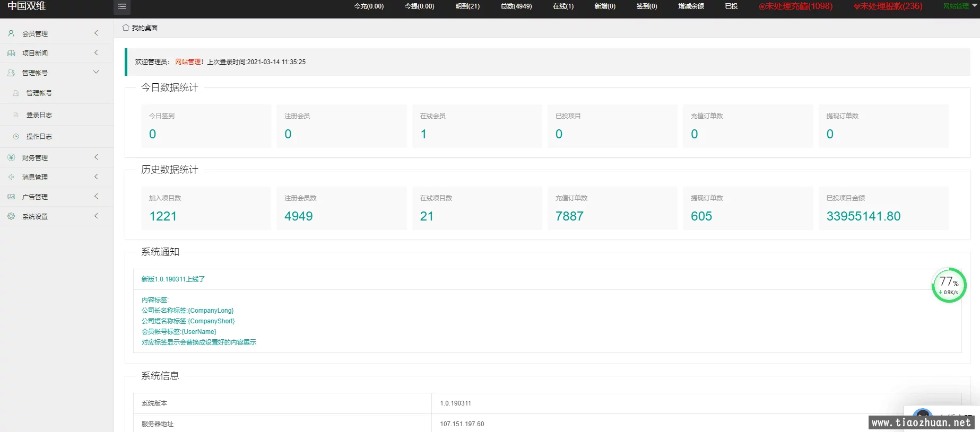
Task: Expand the 系统设置 menu chevron
Action: tap(96, 216)
